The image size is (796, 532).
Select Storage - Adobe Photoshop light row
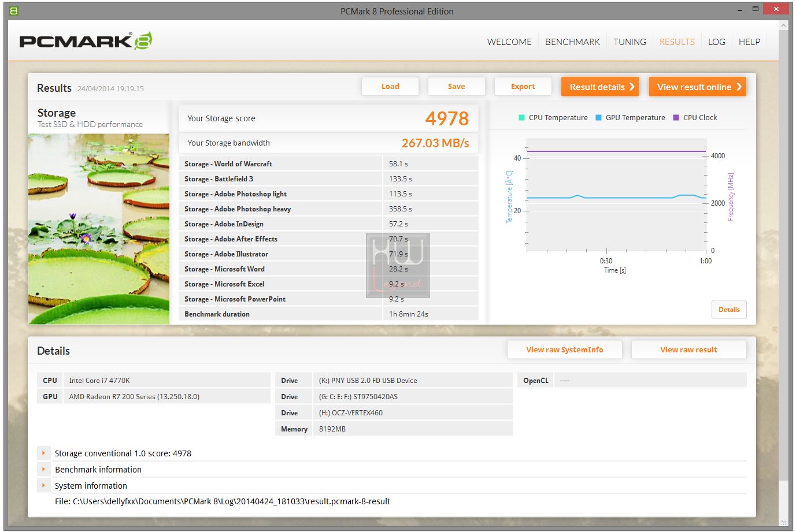click(x=328, y=194)
